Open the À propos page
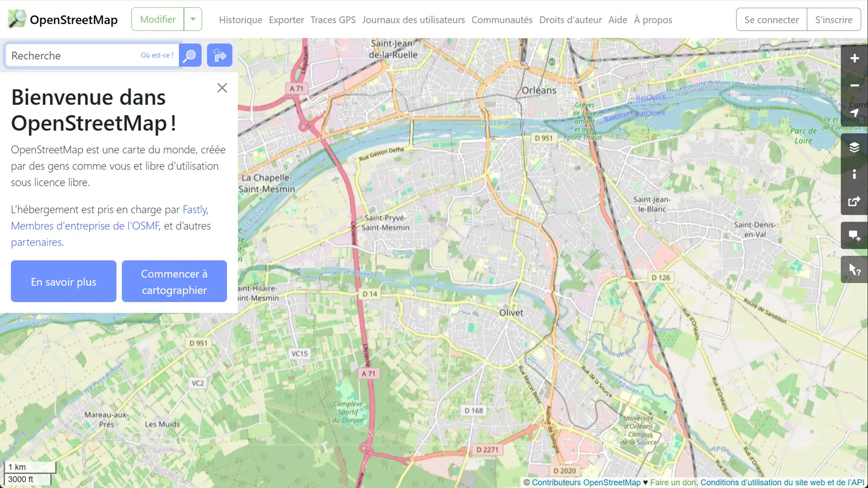This screenshot has width=868, height=488. click(x=653, y=20)
